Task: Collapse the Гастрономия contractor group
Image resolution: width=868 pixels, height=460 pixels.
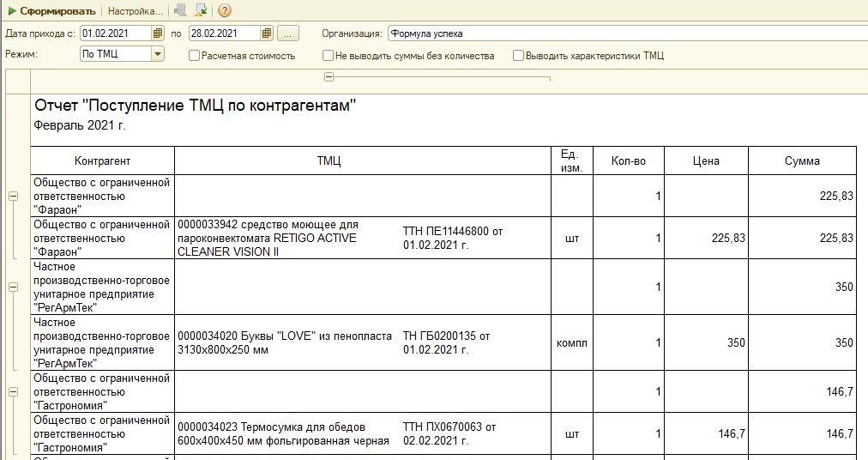Action: click(x=13, y=392)
